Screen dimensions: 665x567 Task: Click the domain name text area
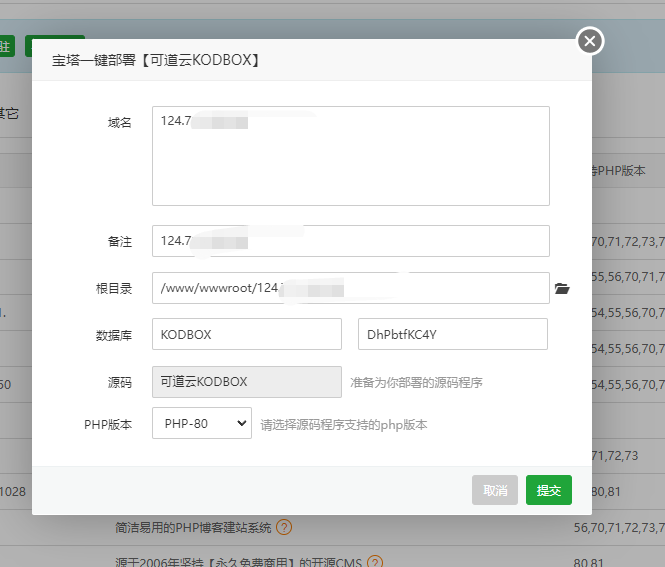[x=351, y=156]
